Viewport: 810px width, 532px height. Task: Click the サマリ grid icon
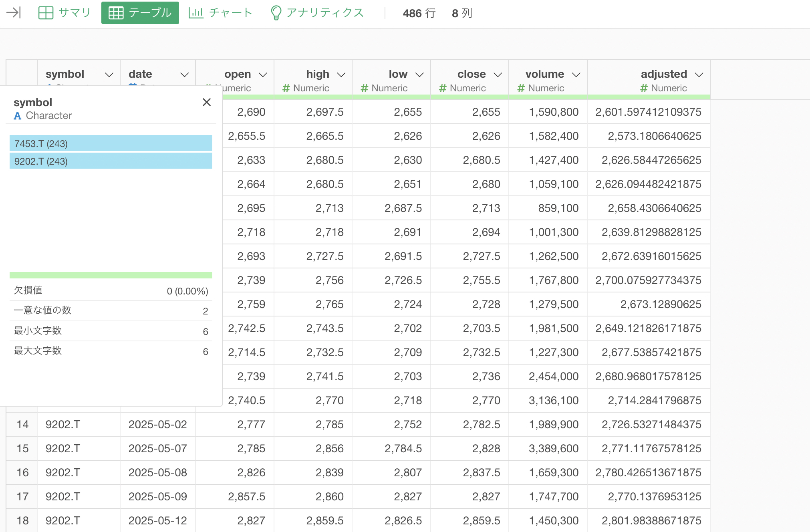(x=46, y=13)
